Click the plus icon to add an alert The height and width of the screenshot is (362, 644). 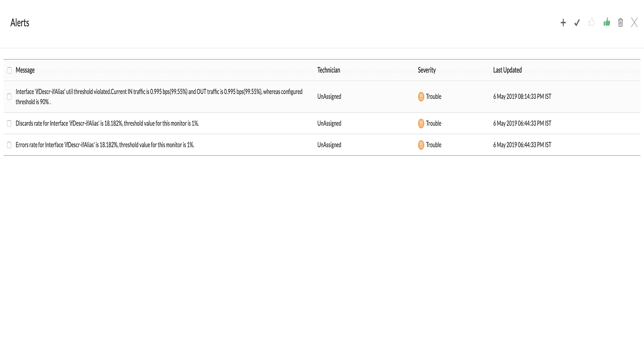coord(563,22)
